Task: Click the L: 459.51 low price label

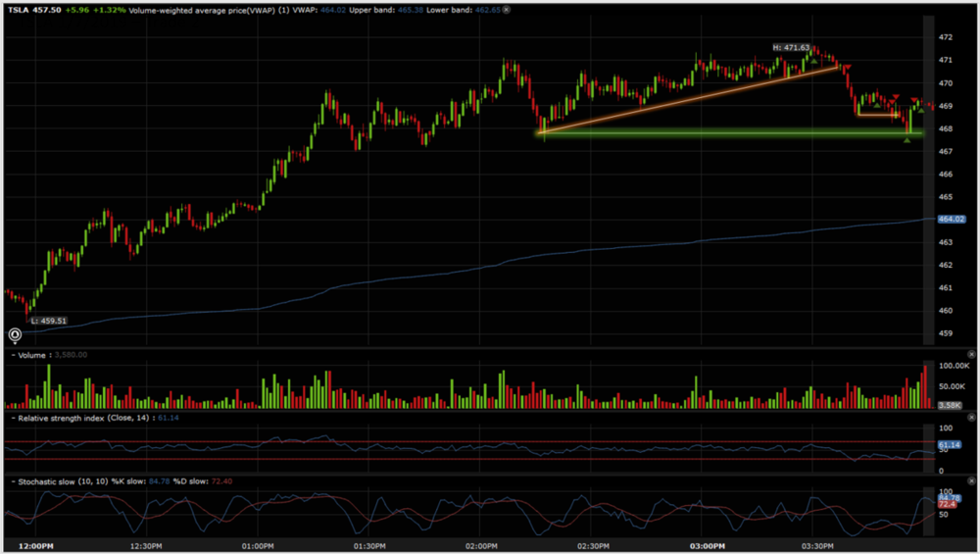Action: pos(48,321)
